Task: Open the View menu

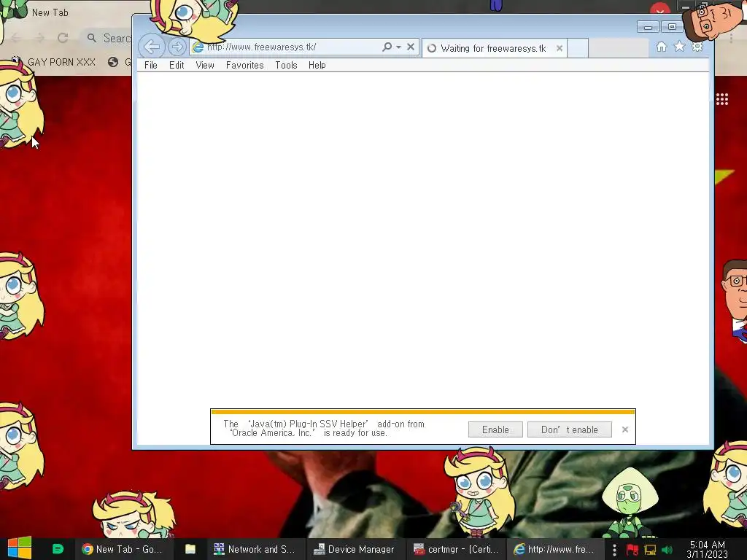Action: coord(205,65)
